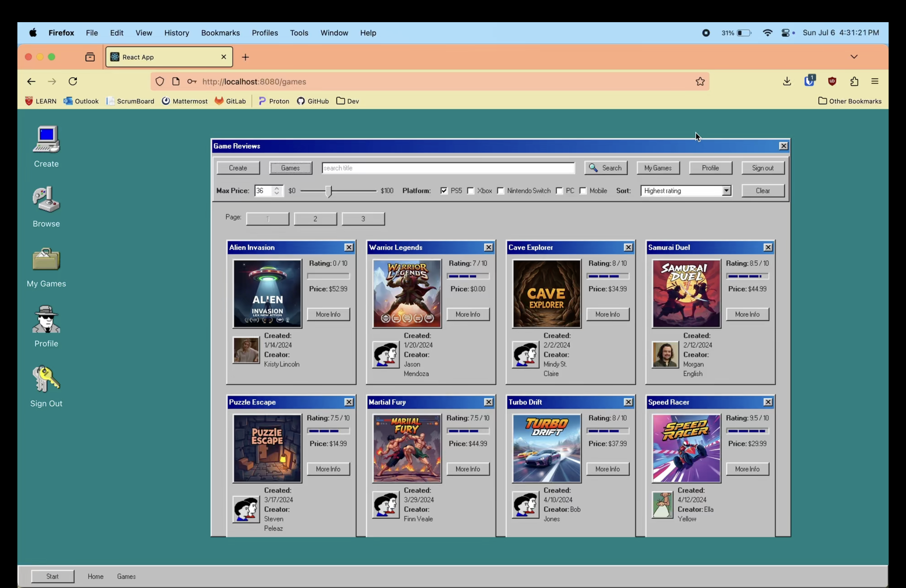Click the Start button on the taskbar
Image resolution: width=906 pixels, height=588 pixels.
point(52,576)
